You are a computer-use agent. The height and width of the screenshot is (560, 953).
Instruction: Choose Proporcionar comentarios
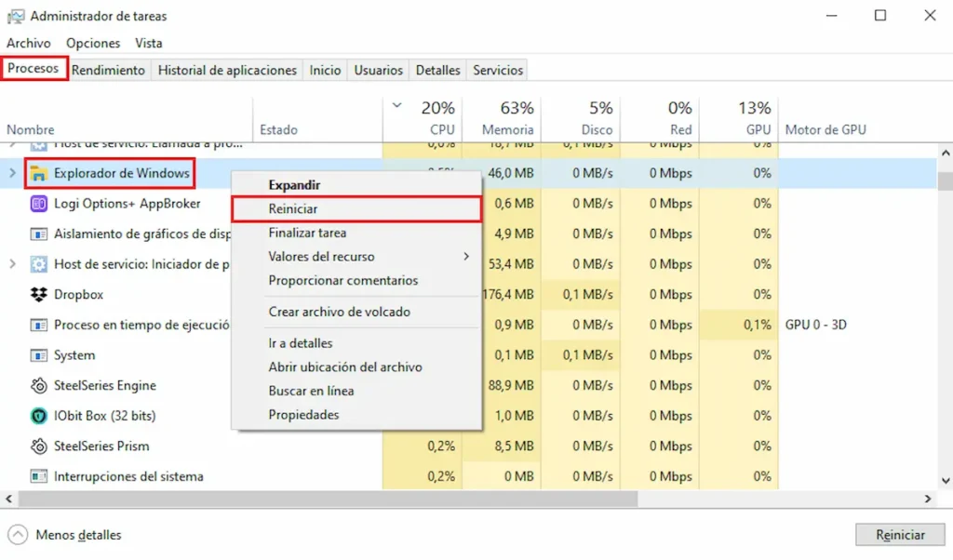pos(356,281)
